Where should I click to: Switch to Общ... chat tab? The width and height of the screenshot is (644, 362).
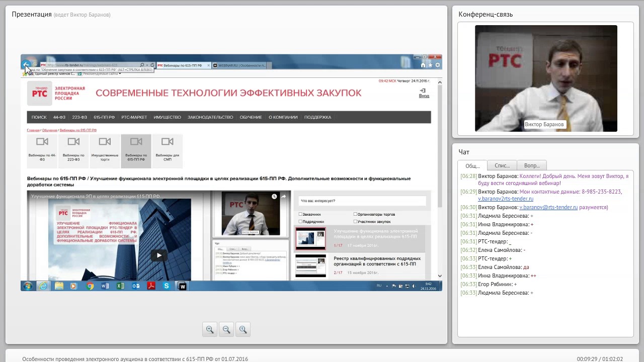(472, 165)
